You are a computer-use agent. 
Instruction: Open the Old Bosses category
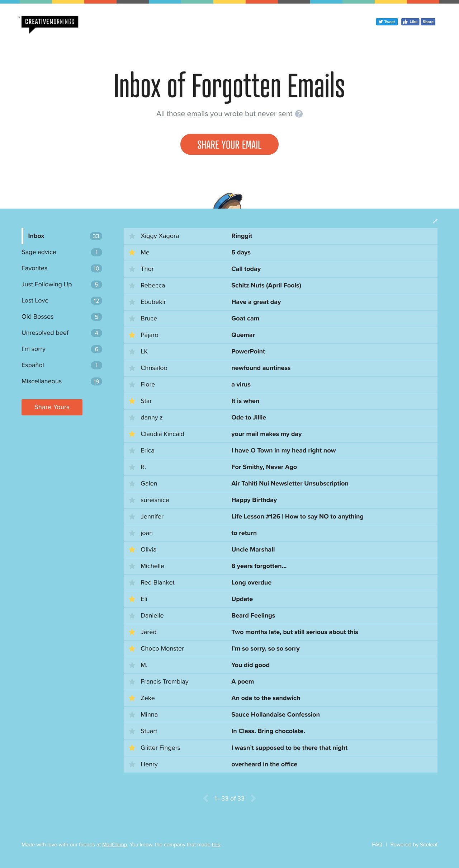pyautogui.click(x=62, y=317)
